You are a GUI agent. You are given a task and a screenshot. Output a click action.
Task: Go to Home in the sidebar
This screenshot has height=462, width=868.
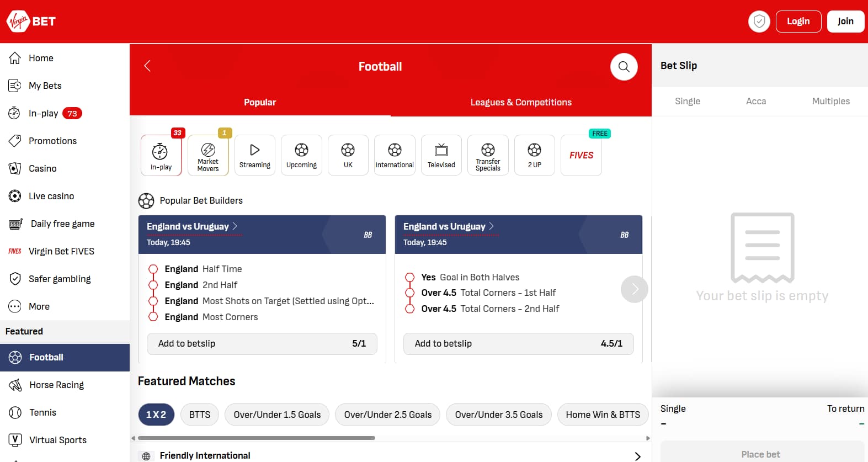[65, 58]
